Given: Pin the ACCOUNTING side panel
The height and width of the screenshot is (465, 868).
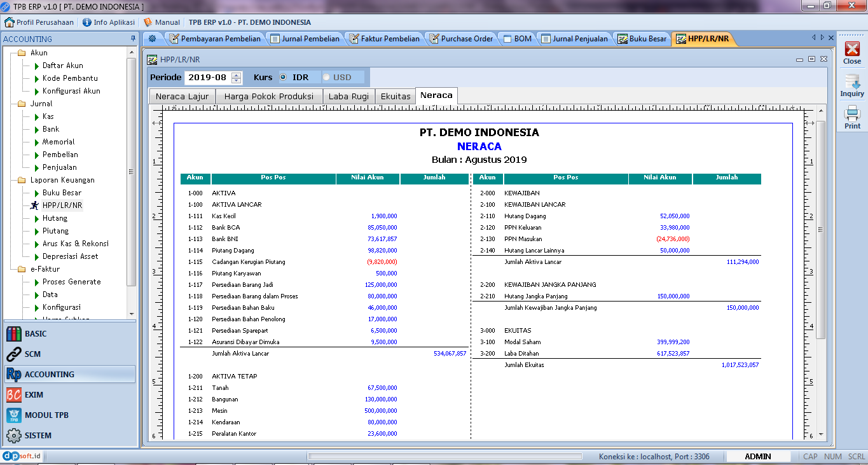Looking at the screenshot, I should coord(133,39).
